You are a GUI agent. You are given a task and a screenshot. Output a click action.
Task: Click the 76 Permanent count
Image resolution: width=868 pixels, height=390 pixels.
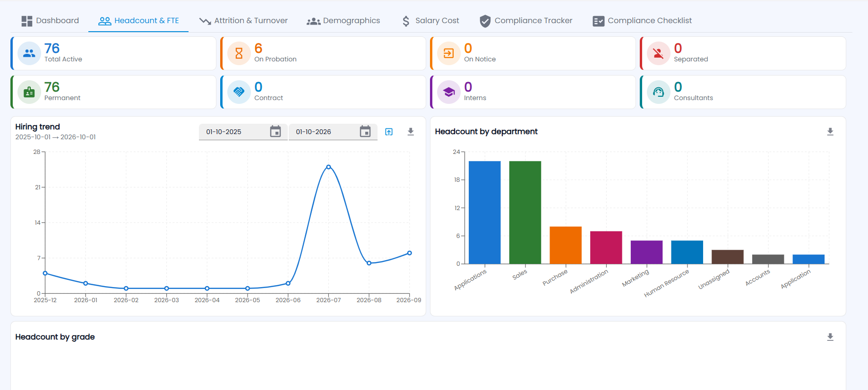pyautogui.click(x=52, y=87)
